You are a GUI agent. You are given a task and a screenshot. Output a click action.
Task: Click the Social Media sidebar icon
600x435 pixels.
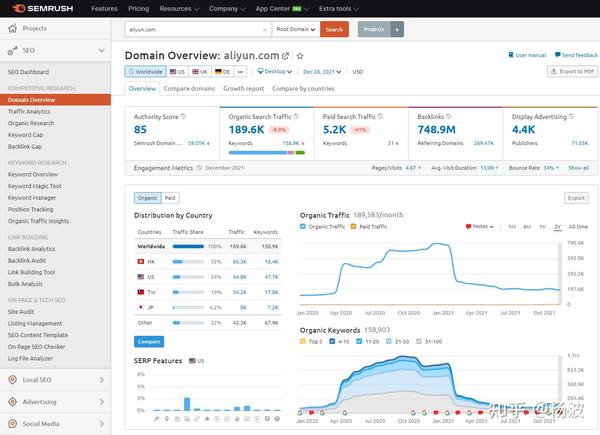pos(13,424)
